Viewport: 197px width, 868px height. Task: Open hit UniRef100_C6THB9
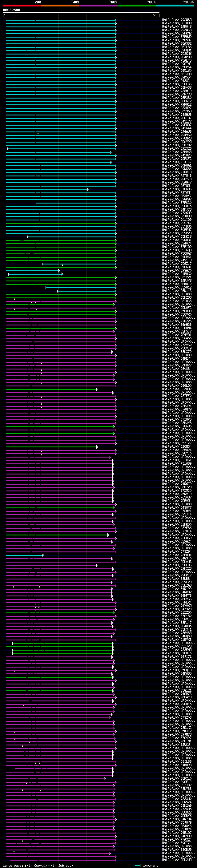177,23
